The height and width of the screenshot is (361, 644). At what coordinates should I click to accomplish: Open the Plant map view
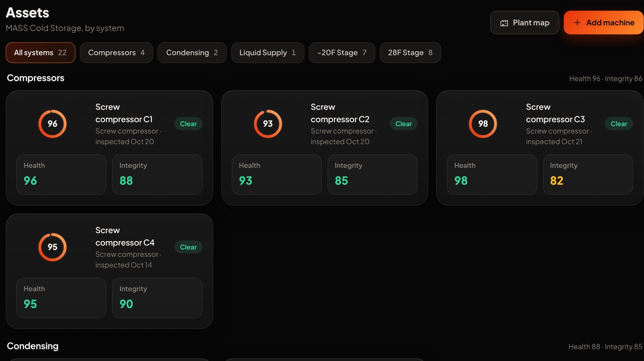pos(524,23)
